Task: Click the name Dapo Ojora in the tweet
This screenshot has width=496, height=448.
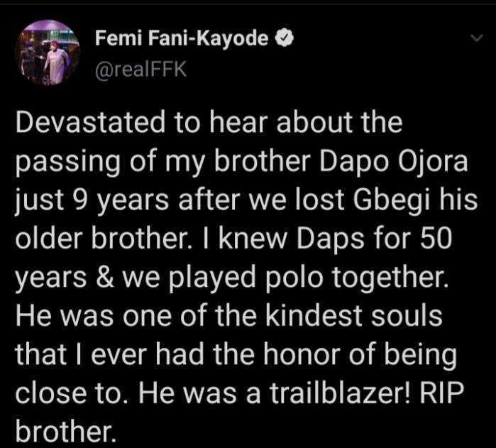Action: (x=393, y=162)
